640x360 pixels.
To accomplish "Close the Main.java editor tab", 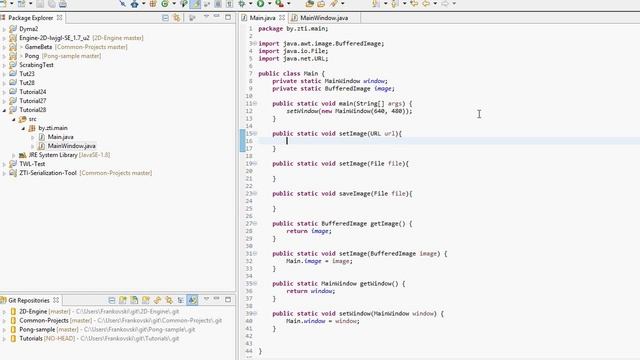I will pyautogui.click(x=282, y=18).
